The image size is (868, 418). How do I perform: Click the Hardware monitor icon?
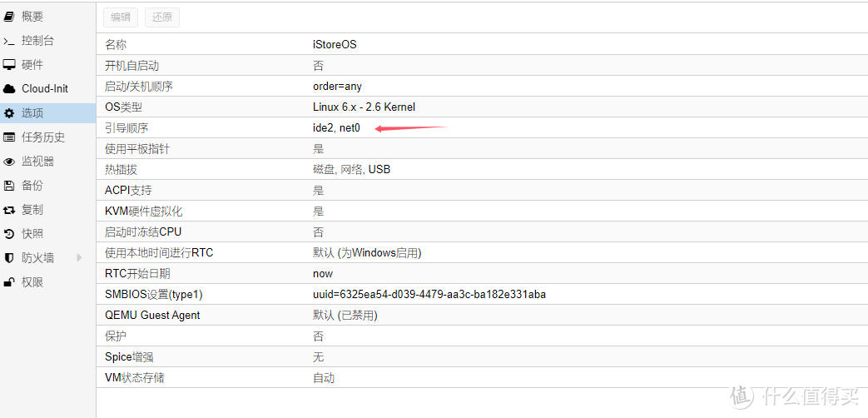pos(9,65)
